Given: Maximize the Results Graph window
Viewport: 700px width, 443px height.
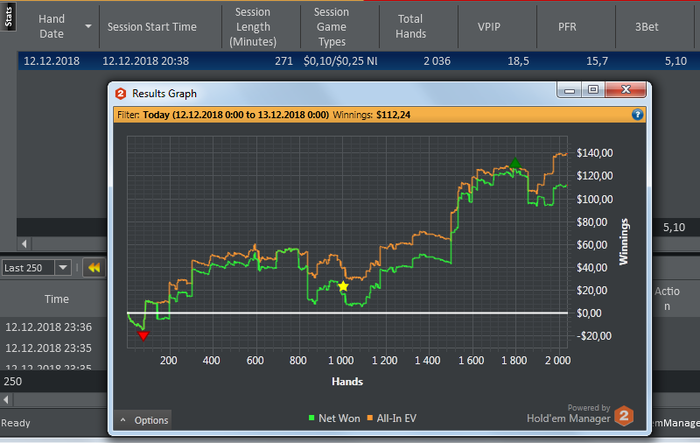Looking at the screenshot, I should (593, 90).
